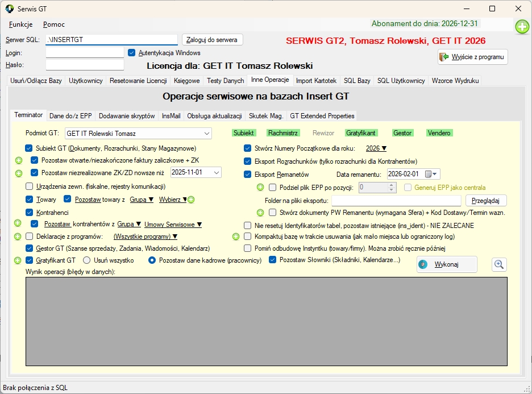Expand the Umowy Serwisowe dropdown
Viewport: 532px width, 394px height.
(173, 225)
